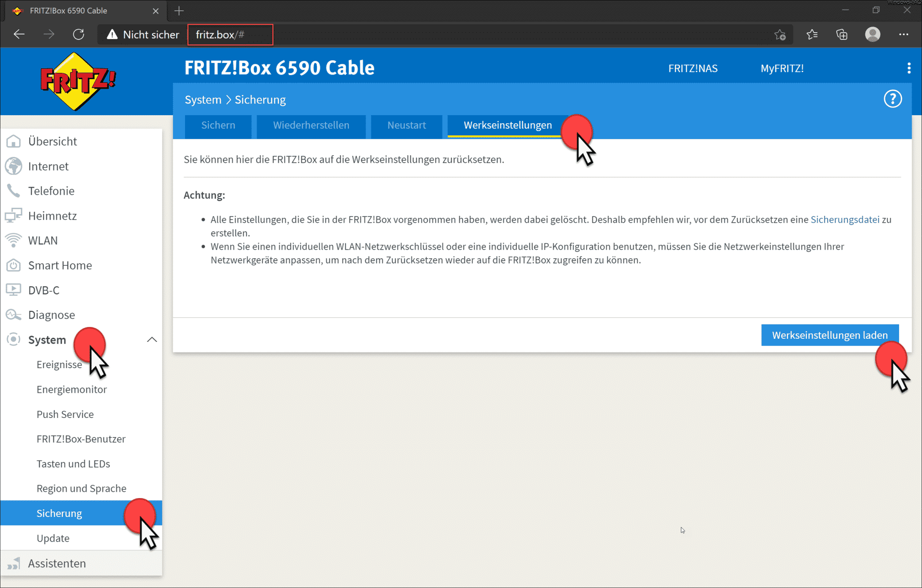
Task: Open Push Service under System
Action: coord(65,414)
